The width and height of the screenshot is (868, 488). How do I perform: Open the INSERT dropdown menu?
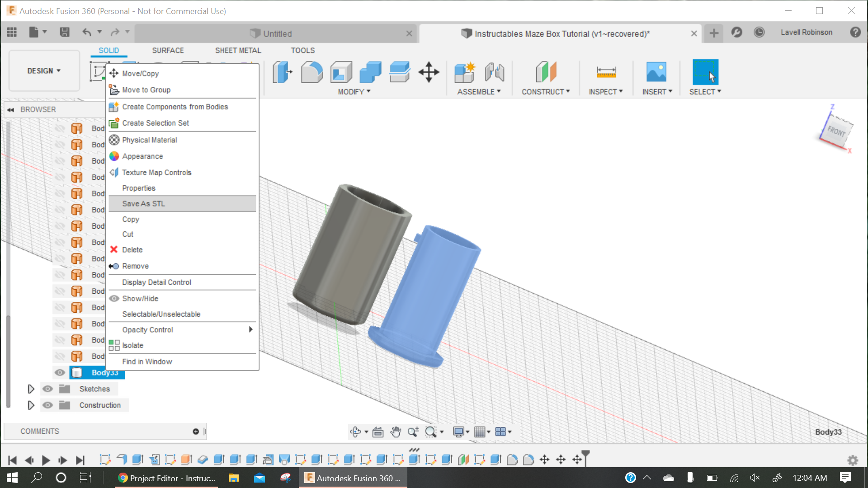tap(657, 92)
